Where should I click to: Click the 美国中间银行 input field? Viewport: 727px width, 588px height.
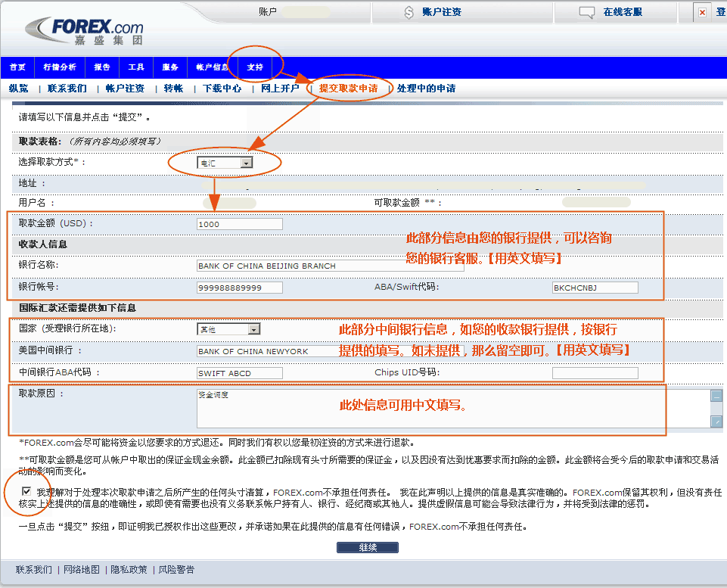[x=330, y=351]
